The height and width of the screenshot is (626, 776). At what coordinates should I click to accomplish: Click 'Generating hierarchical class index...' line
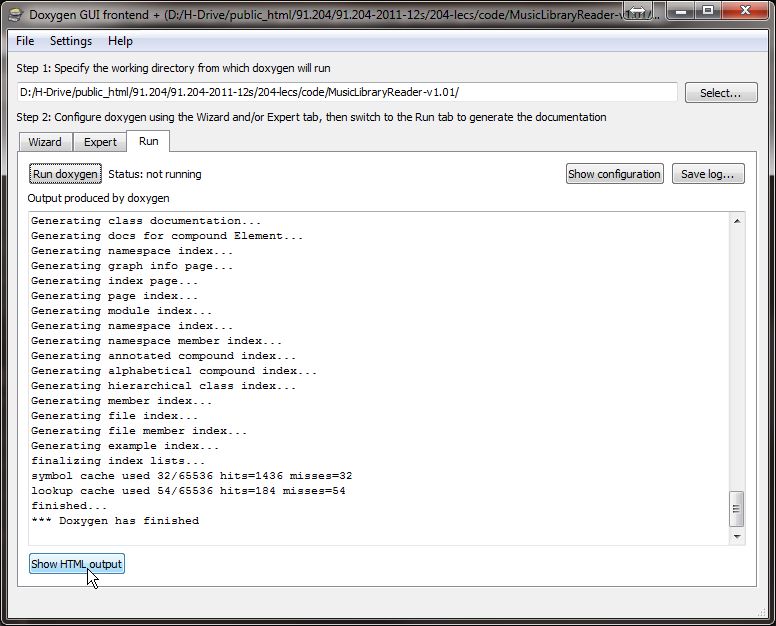click(x=163, y=386)
